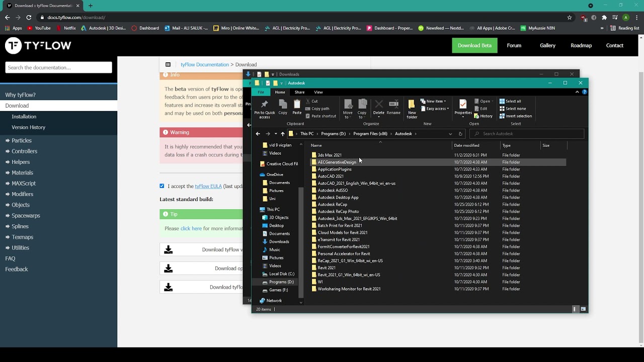
Task: Open Properties from the ribbon
Action: coord(463,108)
